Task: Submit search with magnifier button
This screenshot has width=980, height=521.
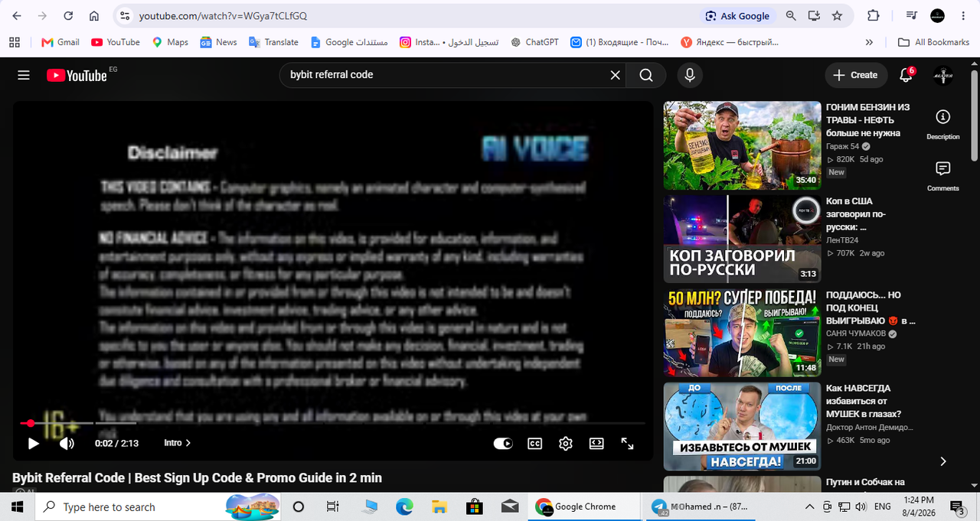Action: tap(646, 75)
